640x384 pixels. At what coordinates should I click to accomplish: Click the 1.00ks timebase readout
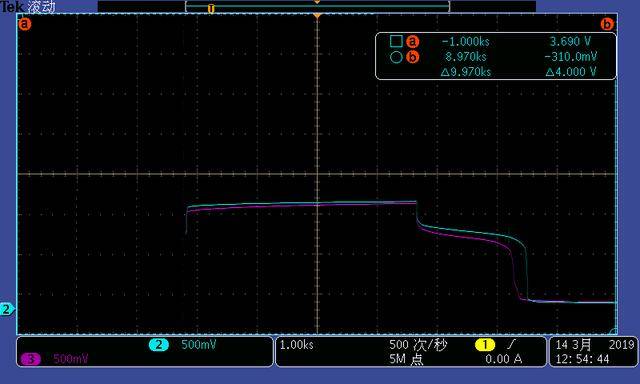pos(297,345)
